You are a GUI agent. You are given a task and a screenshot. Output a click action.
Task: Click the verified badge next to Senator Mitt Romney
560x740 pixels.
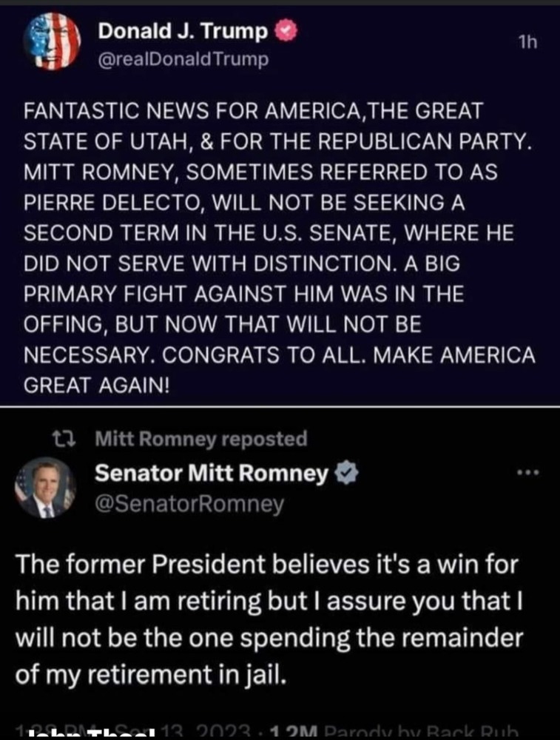[345, 474]
